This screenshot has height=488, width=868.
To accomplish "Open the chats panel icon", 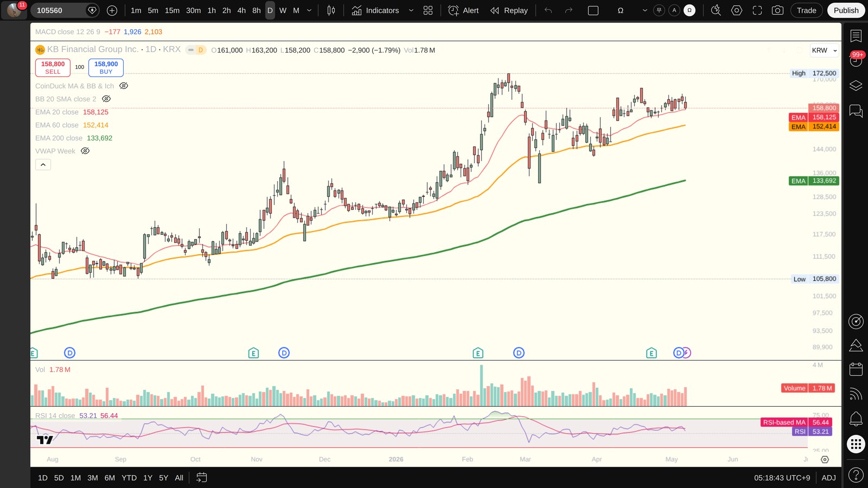I will click(x=856, y=111).
